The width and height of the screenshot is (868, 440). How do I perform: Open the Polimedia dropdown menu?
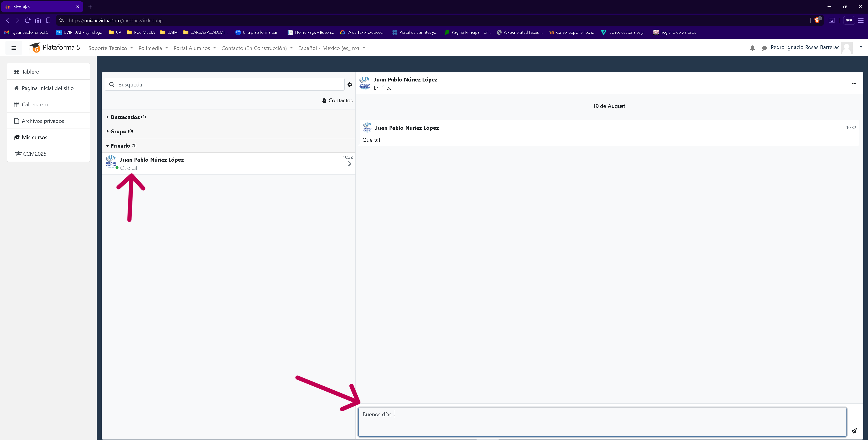tap(153, 48)
